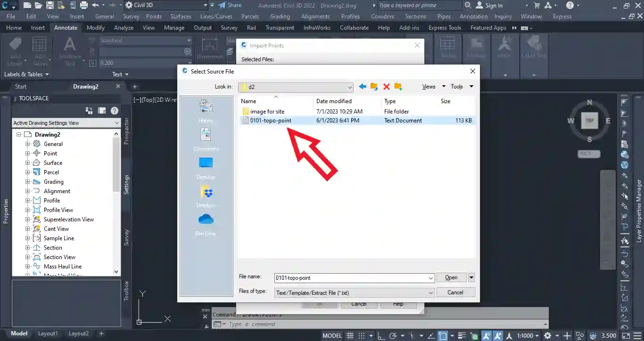This screenshot has width=644, height=341.
Task: Toggle the drawing grid display in status bar
Action: click(x=350, y=336)
